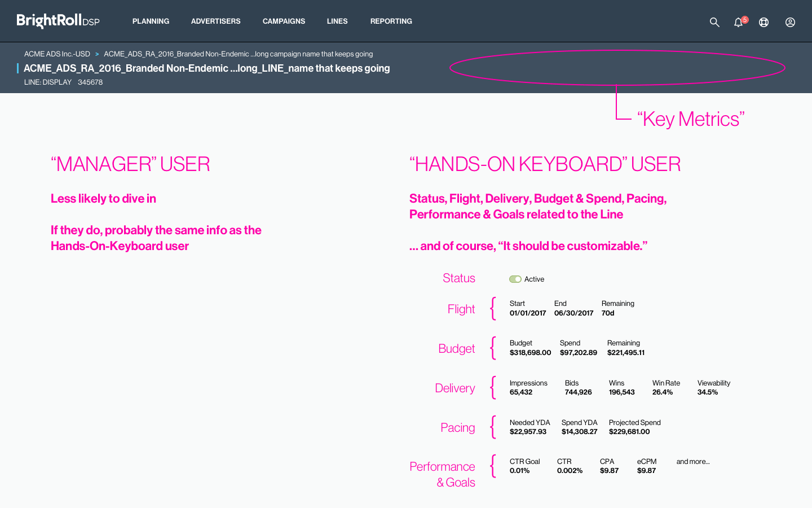This screenshot has width=812, height=508.
Task: Expand the breadcrumb chevron after ACME ADS Inc.-USD
Action: 97,54
